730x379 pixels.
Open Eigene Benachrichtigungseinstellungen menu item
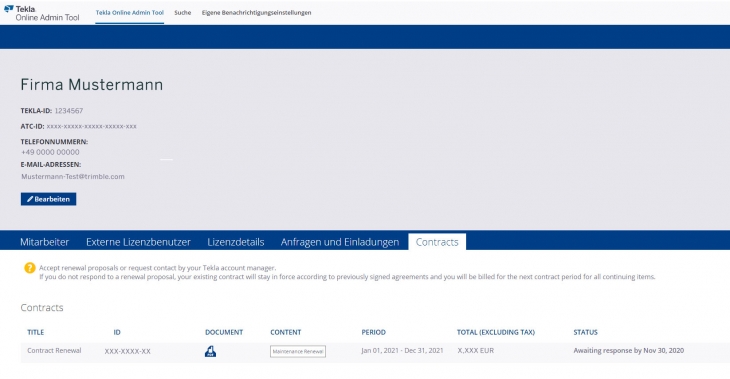pos(257,13)
